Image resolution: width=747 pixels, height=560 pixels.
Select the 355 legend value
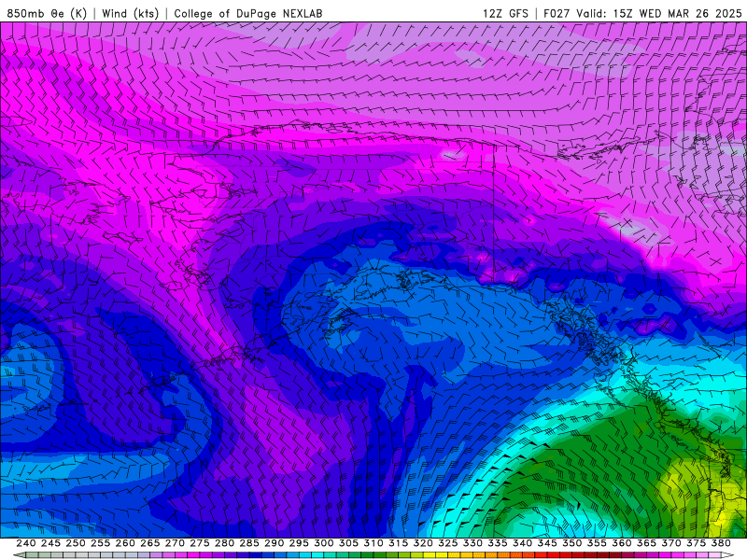(x=597, y=543)
